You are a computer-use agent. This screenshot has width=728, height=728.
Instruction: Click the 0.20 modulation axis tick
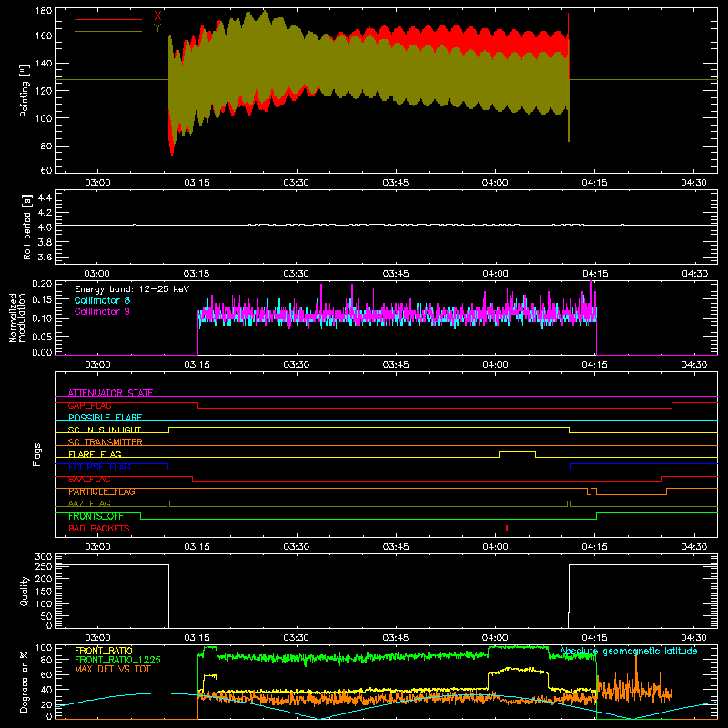coord(42,284)
